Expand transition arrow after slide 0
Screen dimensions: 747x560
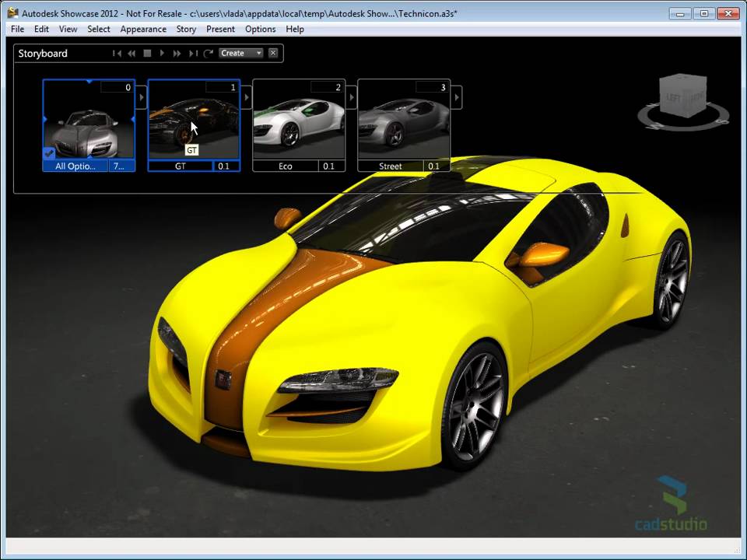[142, 97]
